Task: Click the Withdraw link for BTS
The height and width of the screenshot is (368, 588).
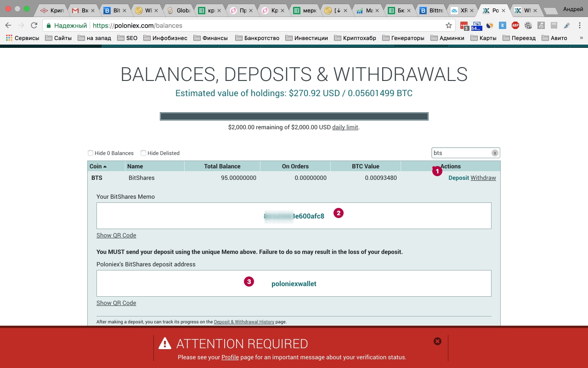Action: (483, 178)
